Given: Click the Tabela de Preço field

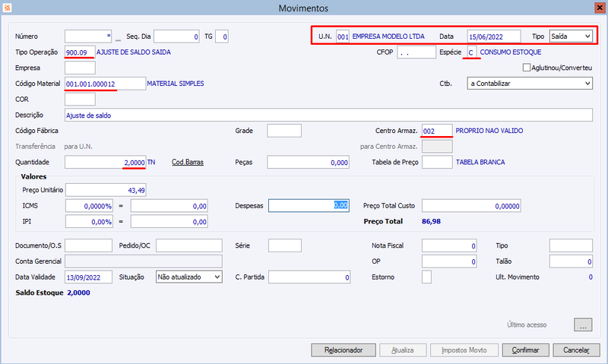Looking at the screenshot, I should [x=437, y=162].
